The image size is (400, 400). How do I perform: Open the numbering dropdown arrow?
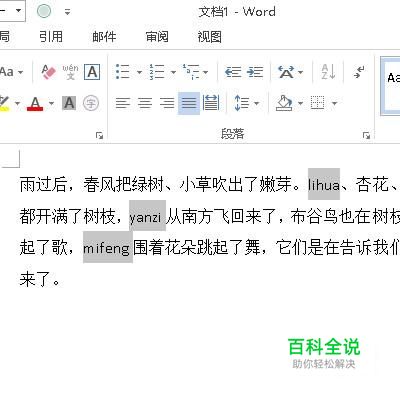[173, 72]
